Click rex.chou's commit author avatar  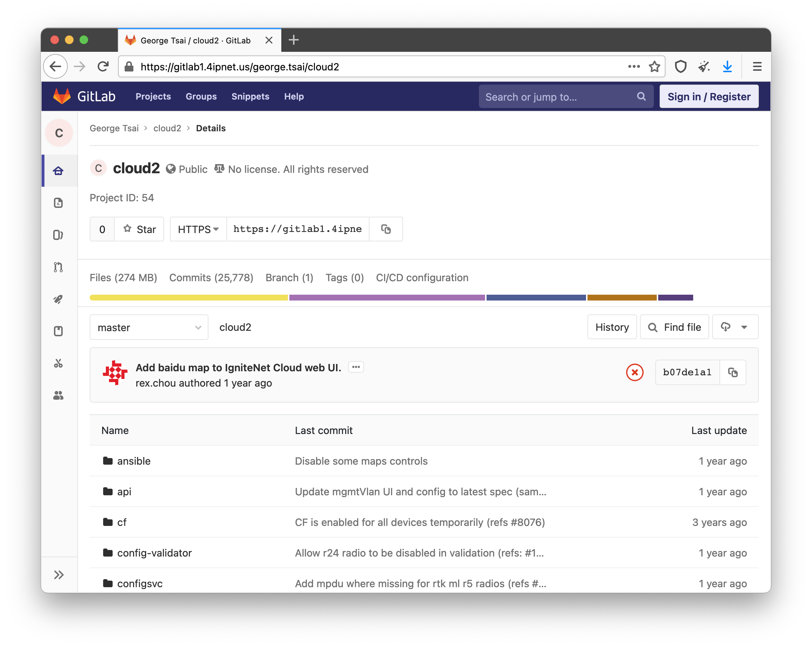[115, 372]
